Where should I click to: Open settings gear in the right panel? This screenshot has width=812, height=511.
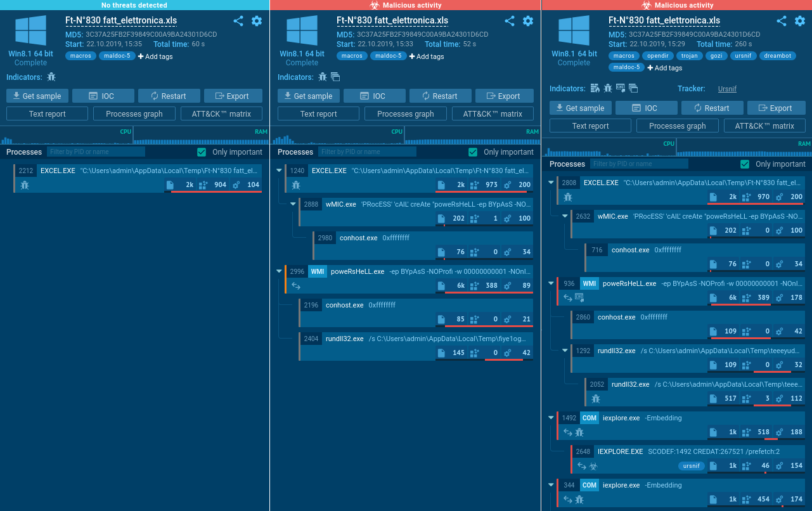[x=800, y=21]
